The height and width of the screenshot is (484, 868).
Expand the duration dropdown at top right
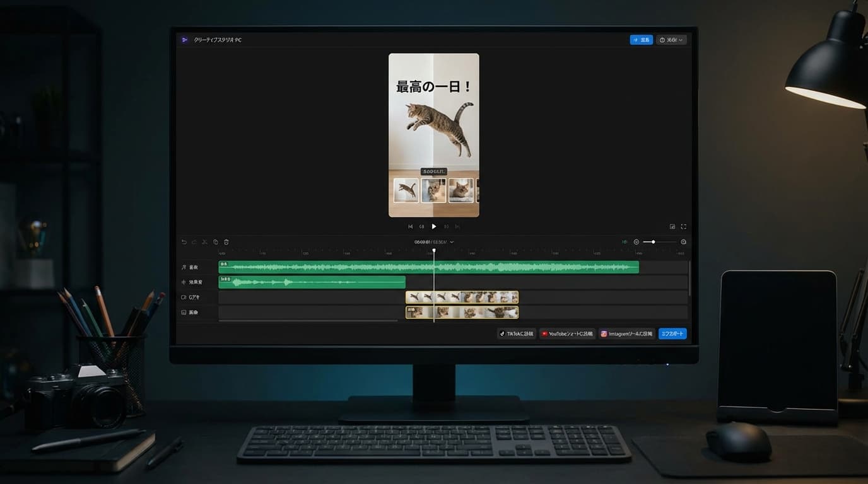(671, 39)
